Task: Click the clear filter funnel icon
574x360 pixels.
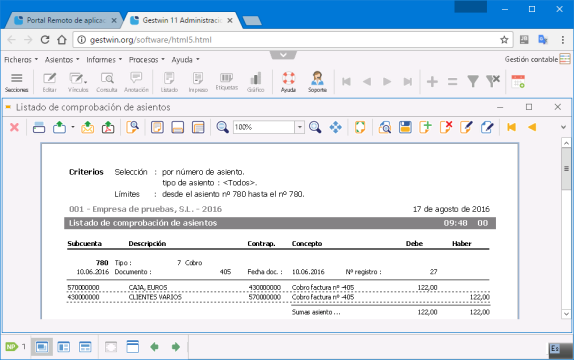Action: 493,81
